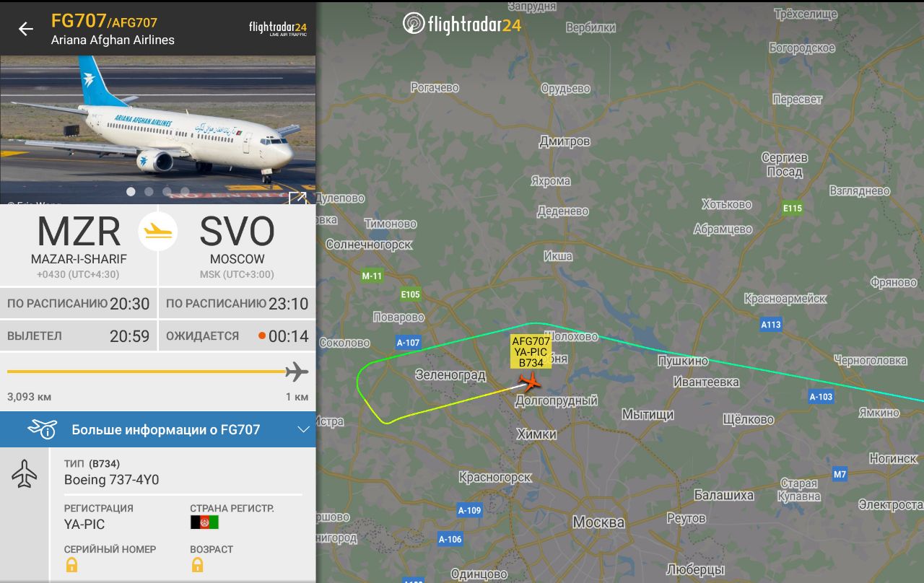Click the airplane silhouette icon beside type

tap(25, 475)
